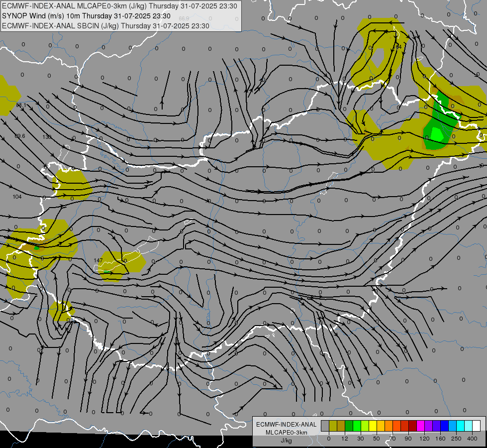Click the SBCIN (J/kg) title line
Viewport: 487px width, 448px height.
coord(105,26)
